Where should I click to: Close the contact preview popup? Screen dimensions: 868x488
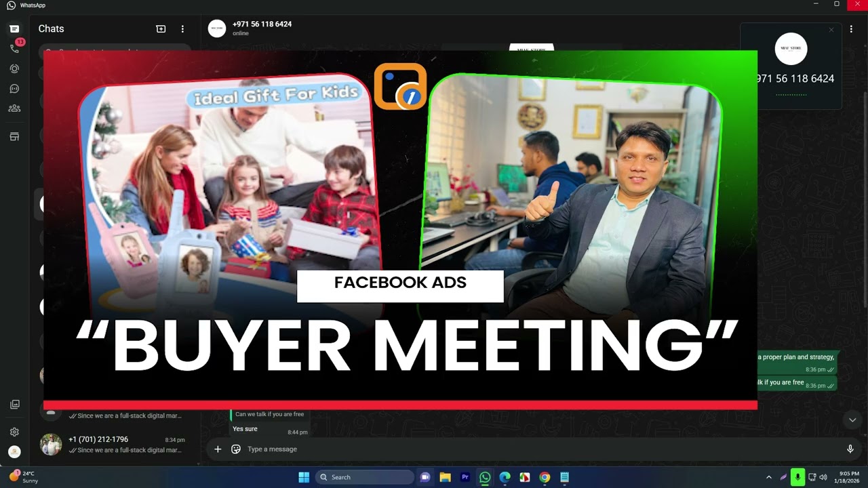click(831, 30)
